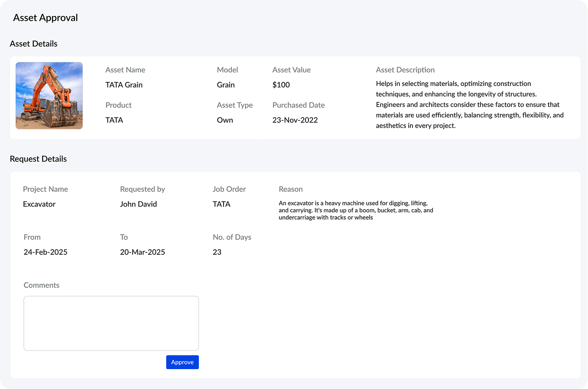Click the From date 24-Feb-2025
588x389 pixels.
point(45,252)
